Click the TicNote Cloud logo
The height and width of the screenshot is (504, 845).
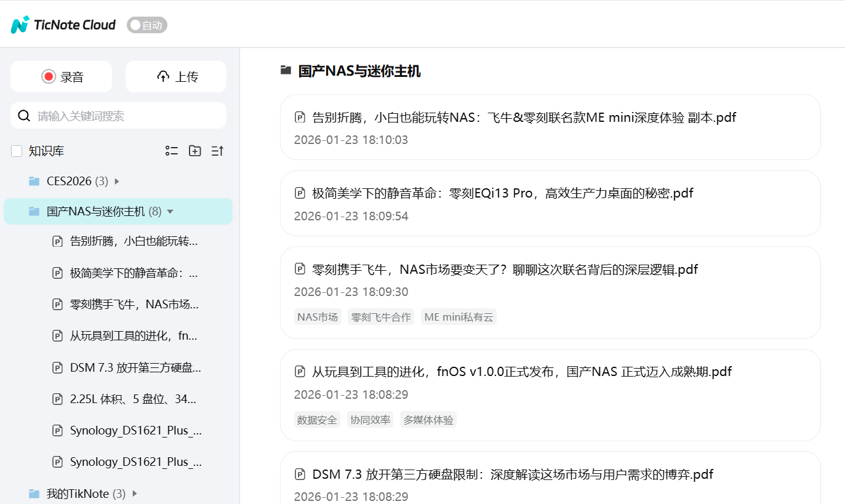point(63,25)
